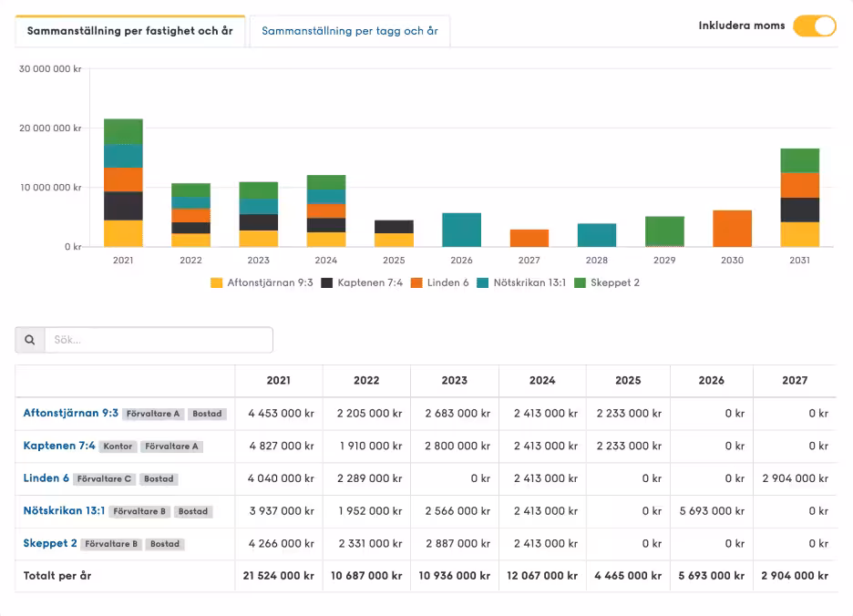The image size is (853, 616).
Task: Toggle Nötskrikan 13:1 legend swatch
Action: 482,283
